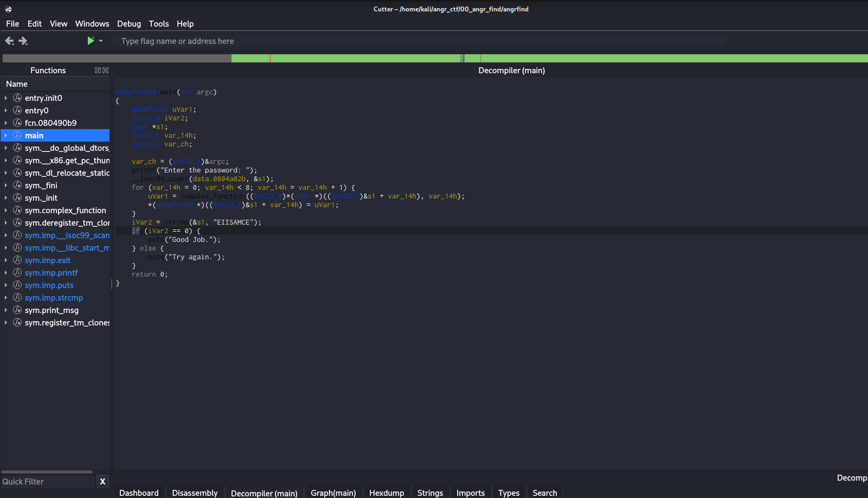Image resolution: width=868 pixels, height=498 pixels.
Task: Click the Name column header to sort
Action: [17, 84]
